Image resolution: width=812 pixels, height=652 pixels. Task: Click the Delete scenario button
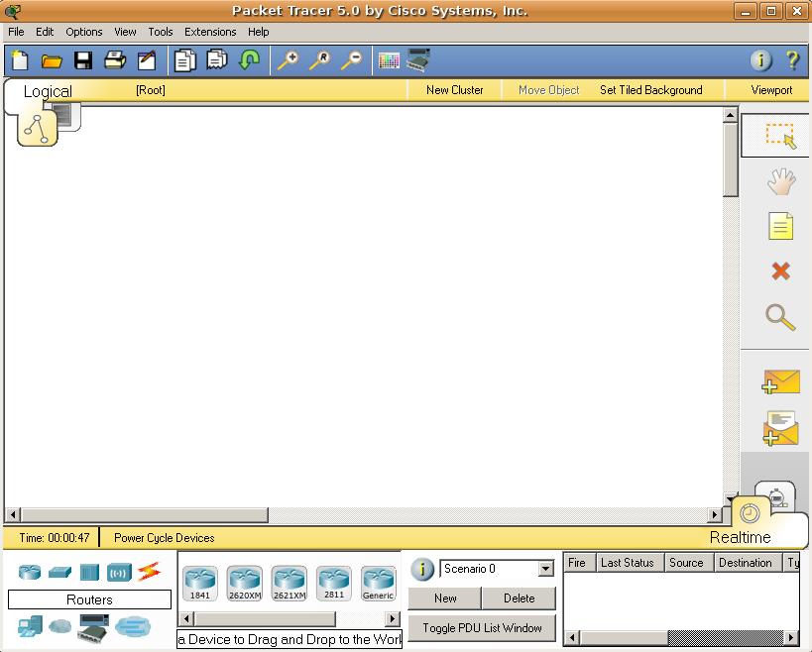click(x=519, y=598)
